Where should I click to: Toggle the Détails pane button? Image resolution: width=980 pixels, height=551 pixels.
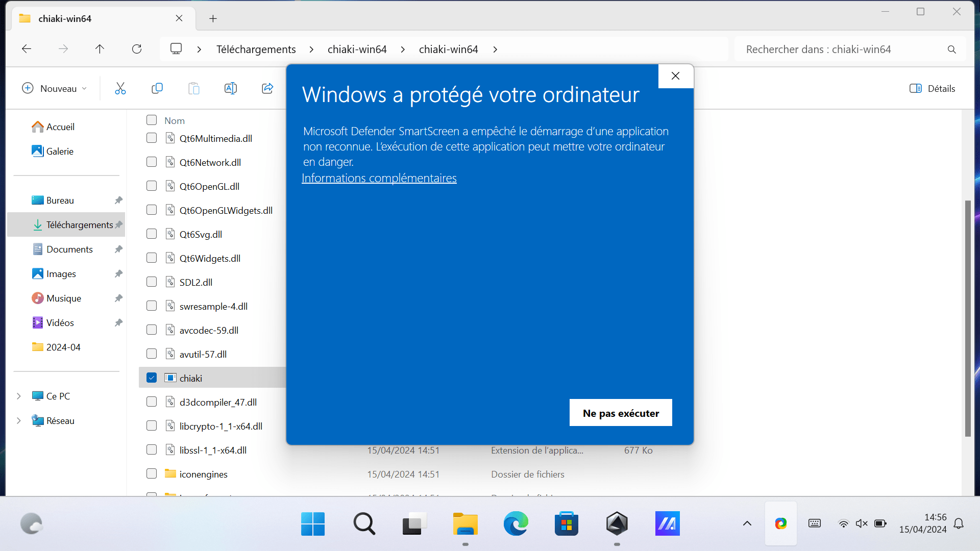point(933,88)
